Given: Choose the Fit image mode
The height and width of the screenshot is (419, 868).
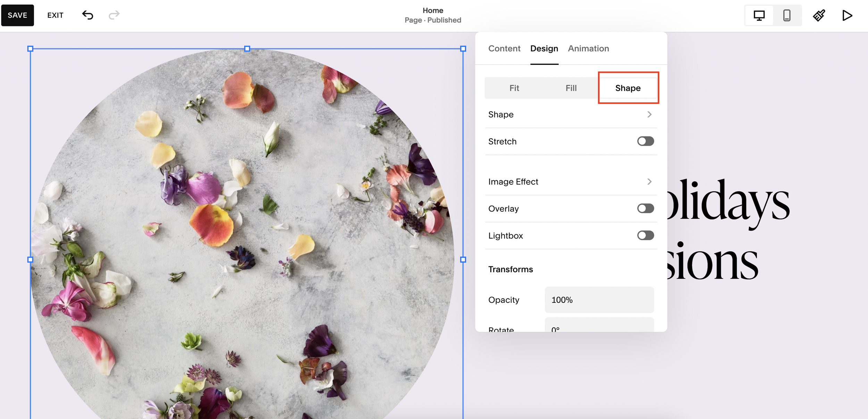Looking at the screenshot, I should 514,88.
